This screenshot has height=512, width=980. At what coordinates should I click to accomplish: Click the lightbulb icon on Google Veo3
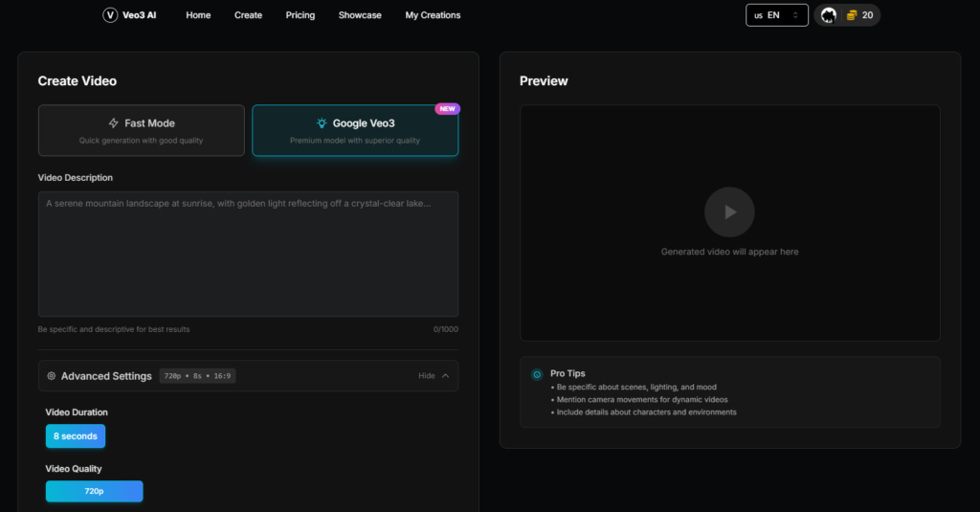[322, 123]
